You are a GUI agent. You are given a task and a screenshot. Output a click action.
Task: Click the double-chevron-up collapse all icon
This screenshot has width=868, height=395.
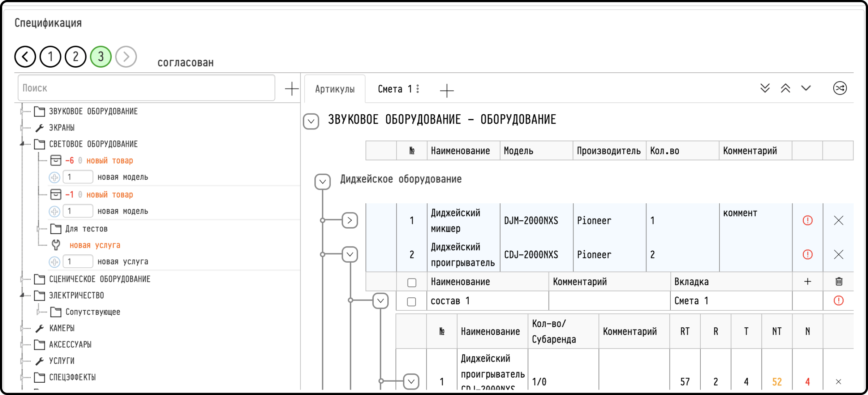click(x=785, y=88)
